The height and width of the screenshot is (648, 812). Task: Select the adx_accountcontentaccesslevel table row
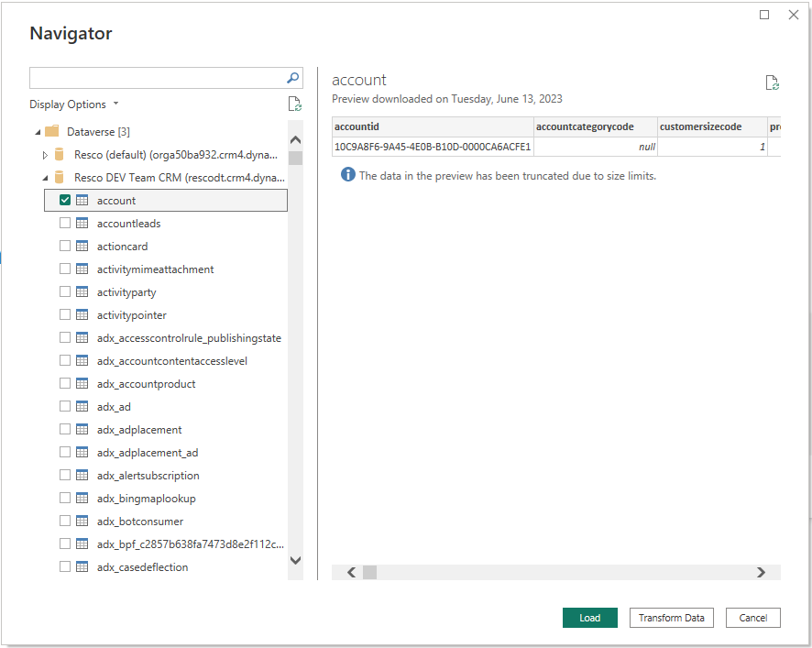pyautogui.click(x=166, y=360)
